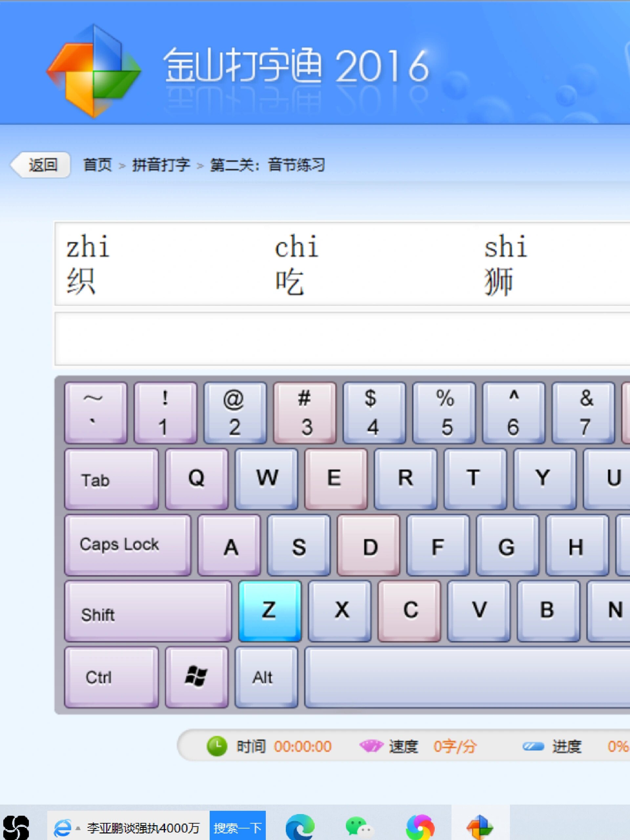
Task: Click the taskbar search text field
Action: 143,828
